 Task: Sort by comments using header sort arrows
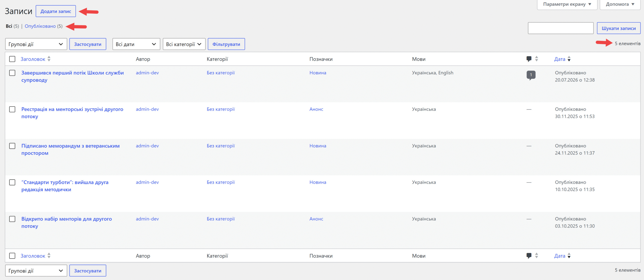537,59
